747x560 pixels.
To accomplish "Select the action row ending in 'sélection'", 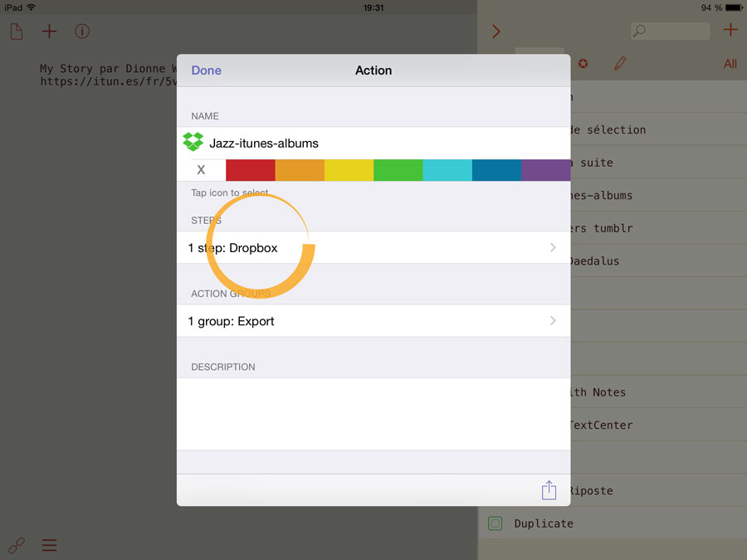I will tap(659, 129).
